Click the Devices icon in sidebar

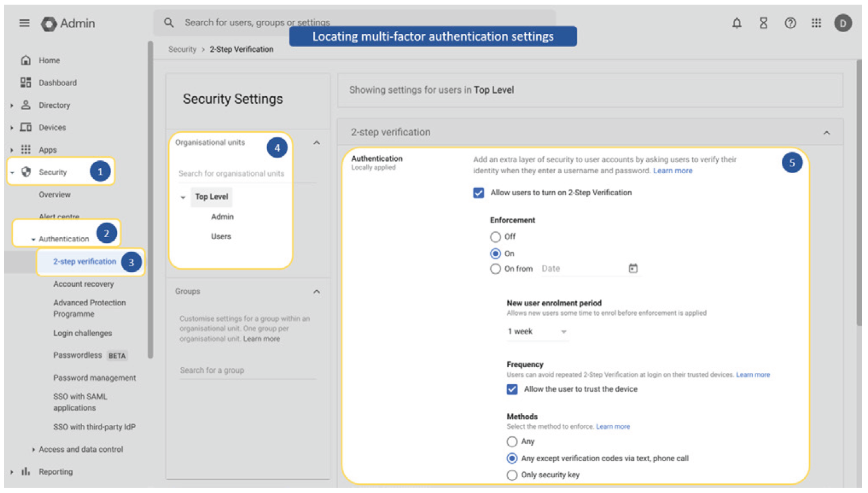(26, 127)
